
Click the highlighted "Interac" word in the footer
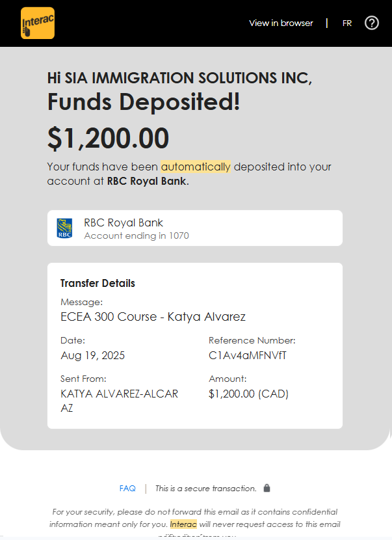click(183, 524)
